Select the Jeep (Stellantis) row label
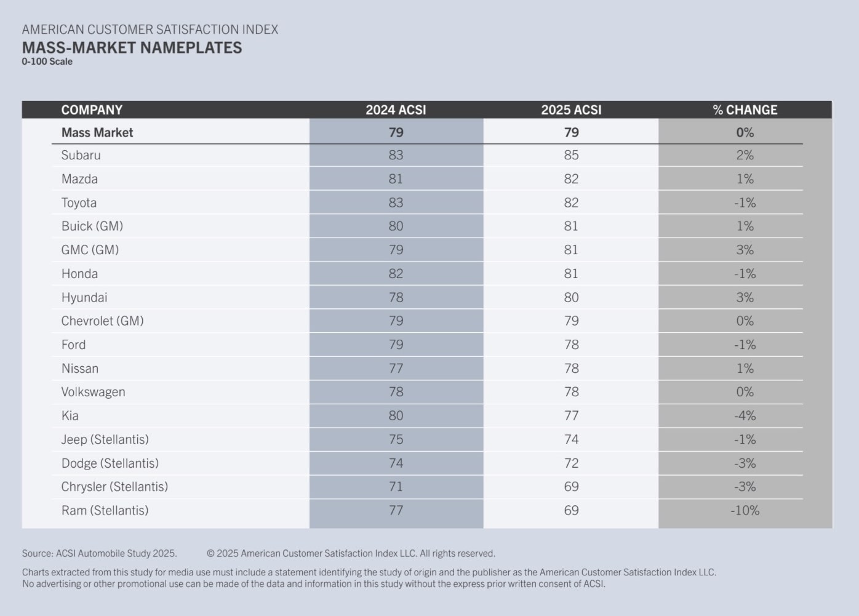Screen dimensions: 859x616 105,439
